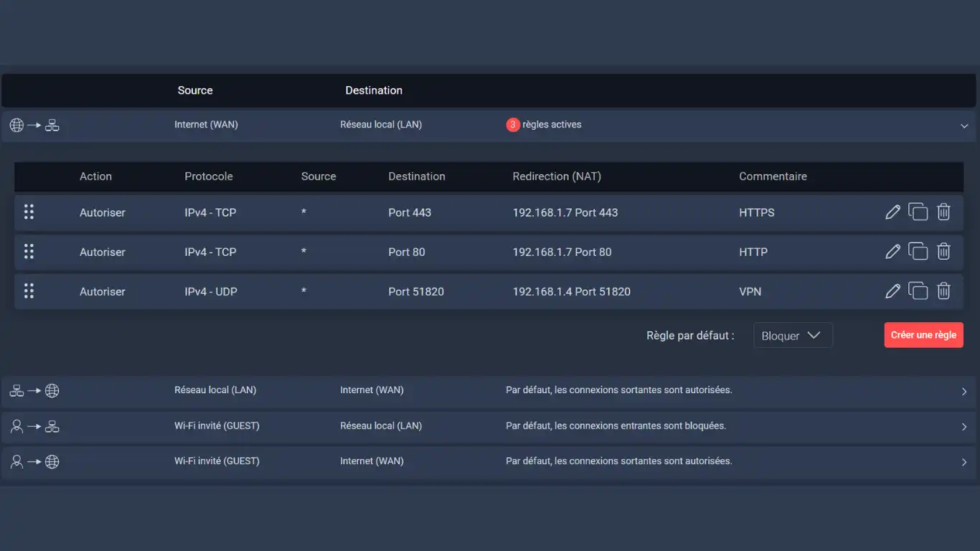The height and width of the screenshot is (551, 980).
Task: Click the Créer une règle button
Action: [x=923, y=335]
